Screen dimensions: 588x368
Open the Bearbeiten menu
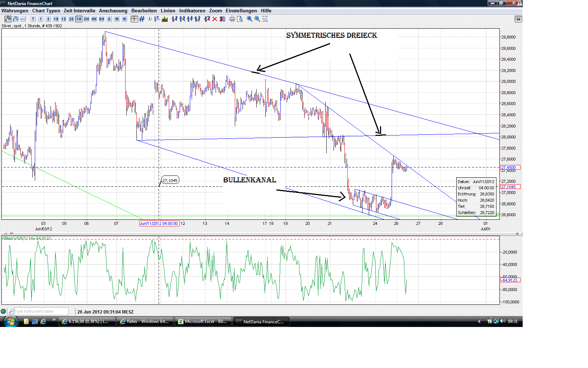[x=144, y=11]
